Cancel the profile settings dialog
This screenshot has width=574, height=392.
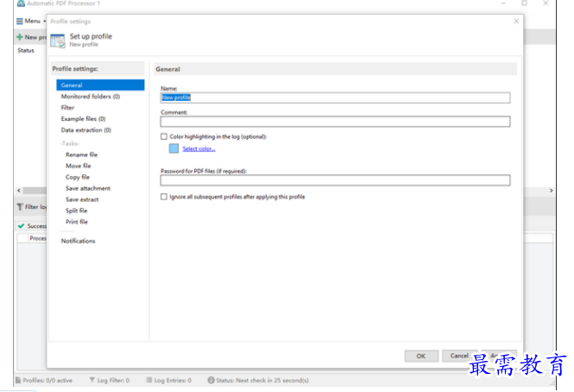point(459,356)
